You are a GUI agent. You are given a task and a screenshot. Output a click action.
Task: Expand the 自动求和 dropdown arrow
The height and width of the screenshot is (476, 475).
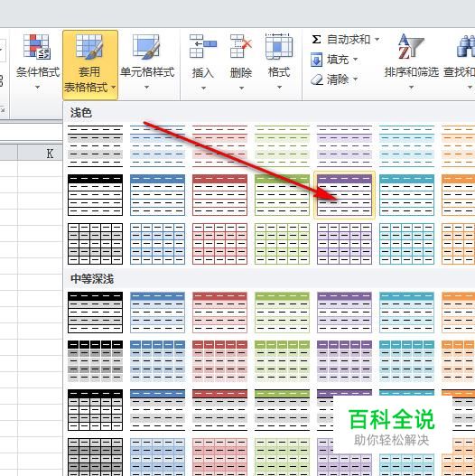point(377,39)
